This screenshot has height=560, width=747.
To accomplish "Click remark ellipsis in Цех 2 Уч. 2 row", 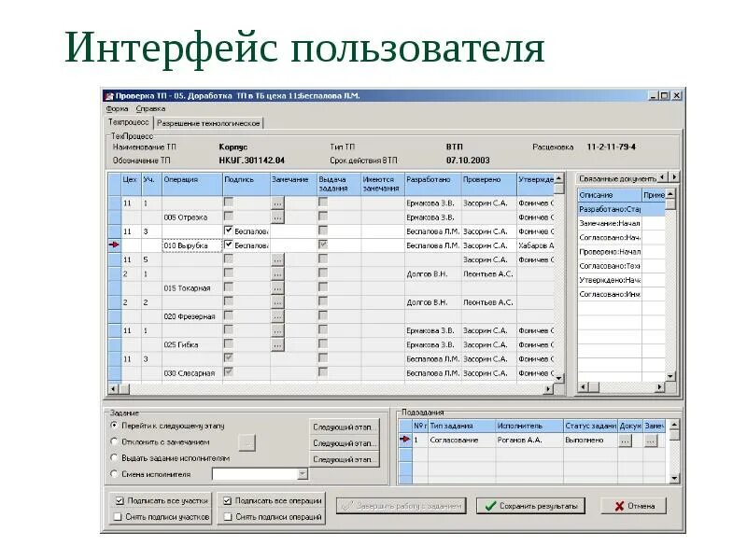I will 277,302.
